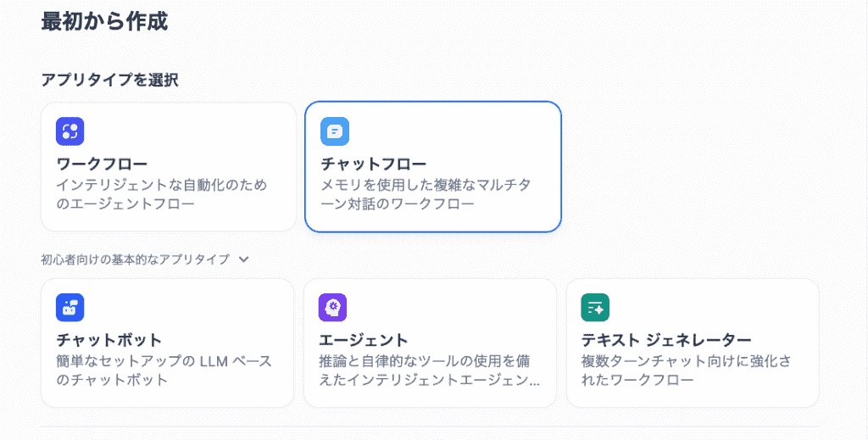Click the Agent (エージェント) head icon
Viewport: 868px width, 440px height.
click(x=333, y=307)
